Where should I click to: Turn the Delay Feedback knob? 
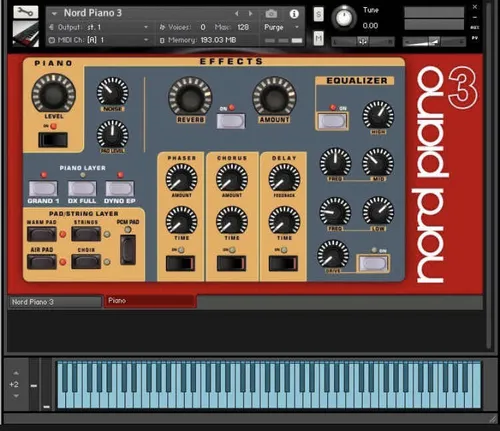tap(284, 178)
